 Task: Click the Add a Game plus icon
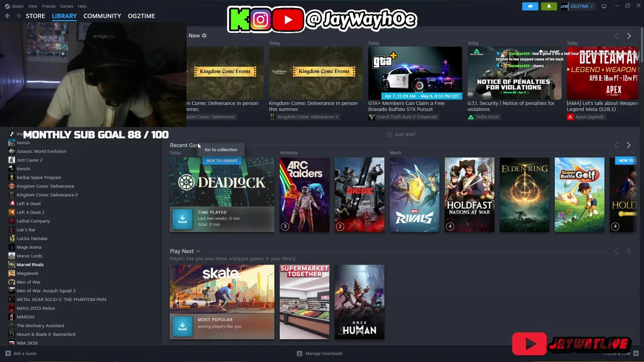[8, 353]
